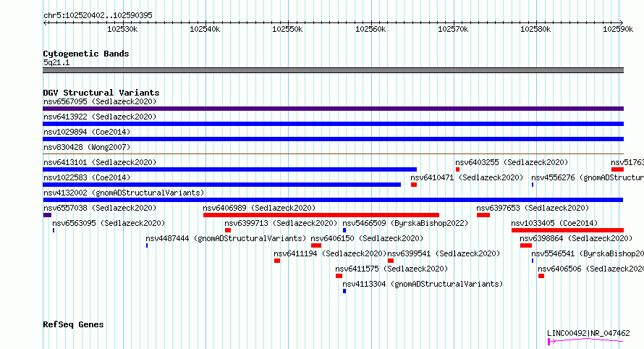The height and width of the screenshot is (349, 644).
Task: Select the red marker under nsv6411575
Action: click(339, 276)
